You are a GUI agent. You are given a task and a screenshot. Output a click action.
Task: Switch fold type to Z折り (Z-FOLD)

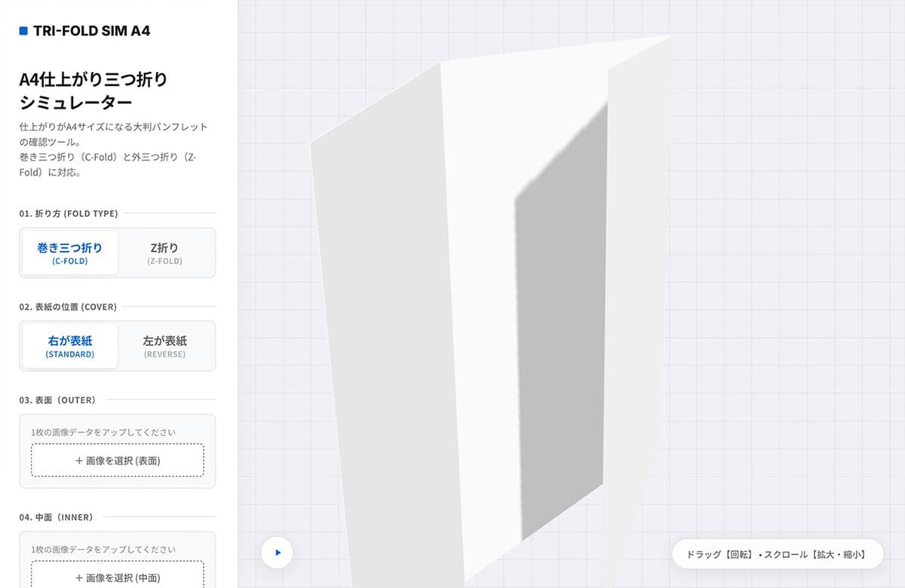165,253
